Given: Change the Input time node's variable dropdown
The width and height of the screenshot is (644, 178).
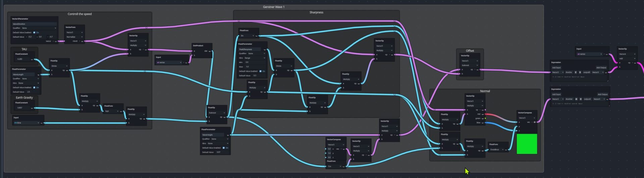Looking at the screenshot, I should coord(26,123).
